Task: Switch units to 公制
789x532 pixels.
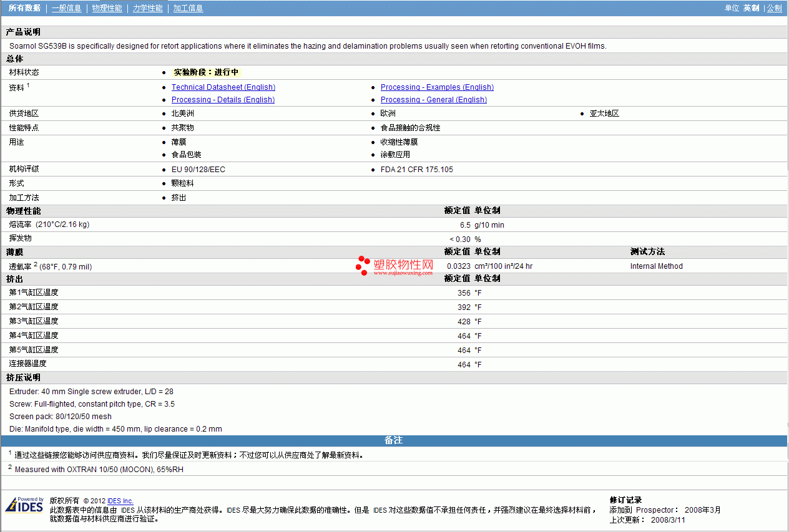Action: coord(774,8)
